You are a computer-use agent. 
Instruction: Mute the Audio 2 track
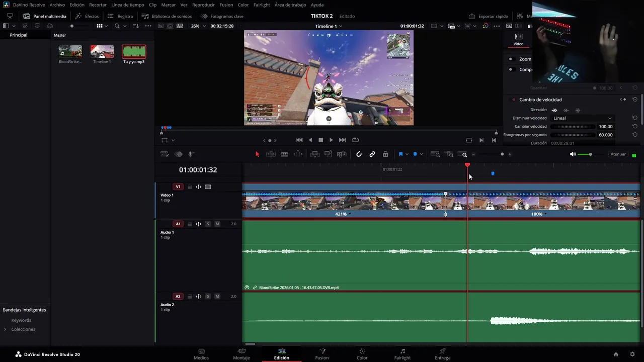(217, 297)
